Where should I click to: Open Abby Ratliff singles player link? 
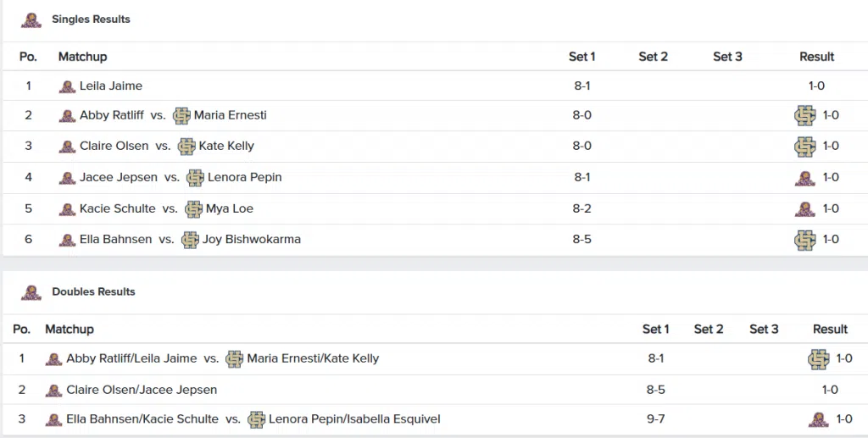click(x=111, y=115)
